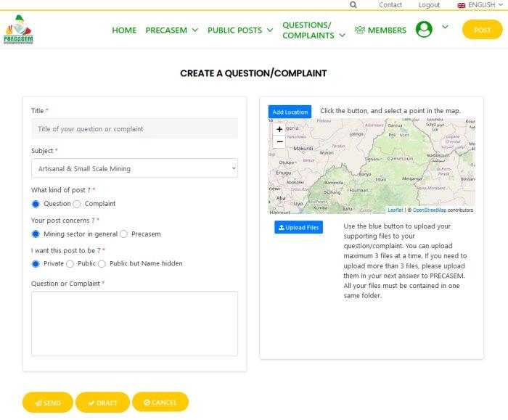The image size is (508, 420).
Task: Click the Makurdi label on the map
Action: (x=303, y=149)
